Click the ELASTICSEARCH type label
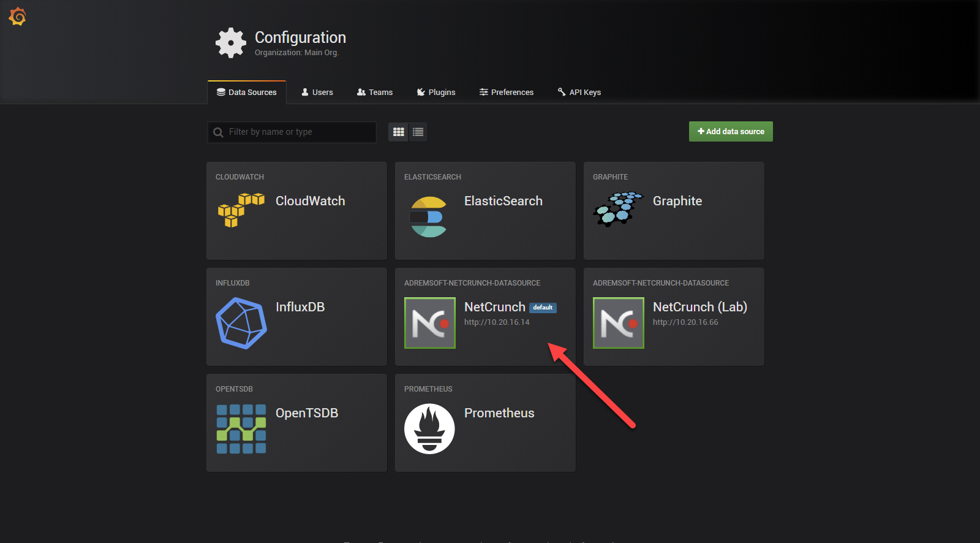Viewport: 980px width, 543px height. pyautogui.click(x=432, y=177)
